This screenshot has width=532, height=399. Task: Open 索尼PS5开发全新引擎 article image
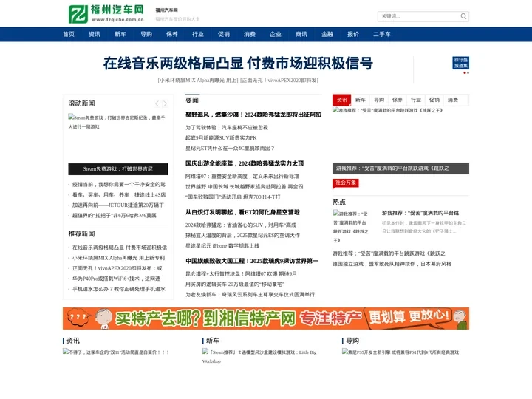pos(400,352)
